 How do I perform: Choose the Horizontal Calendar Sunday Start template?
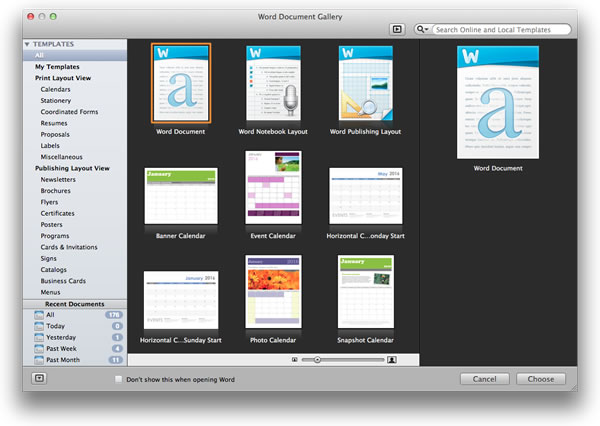181,300
